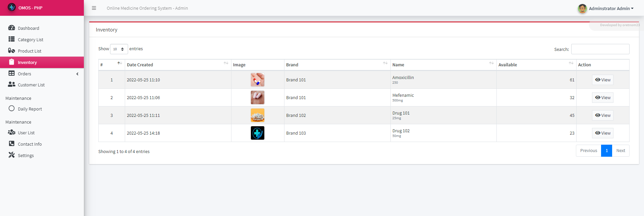The width and height of the screenshot is (644, 216).
Task: Open Category List menu item
Action: [x=42, y=40]
